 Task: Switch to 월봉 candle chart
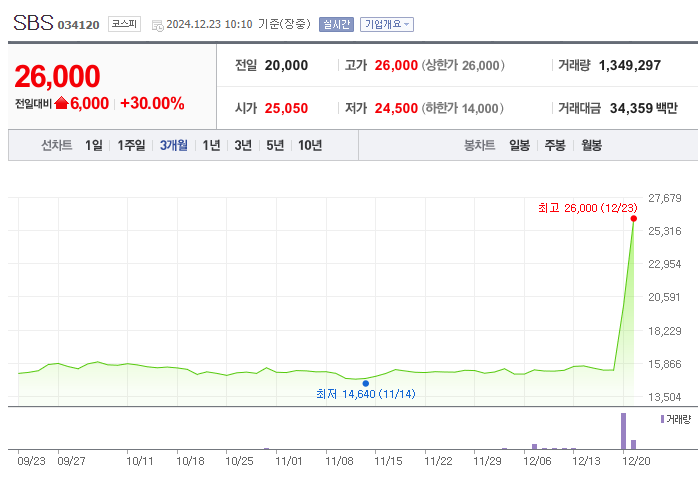(592, 145)
